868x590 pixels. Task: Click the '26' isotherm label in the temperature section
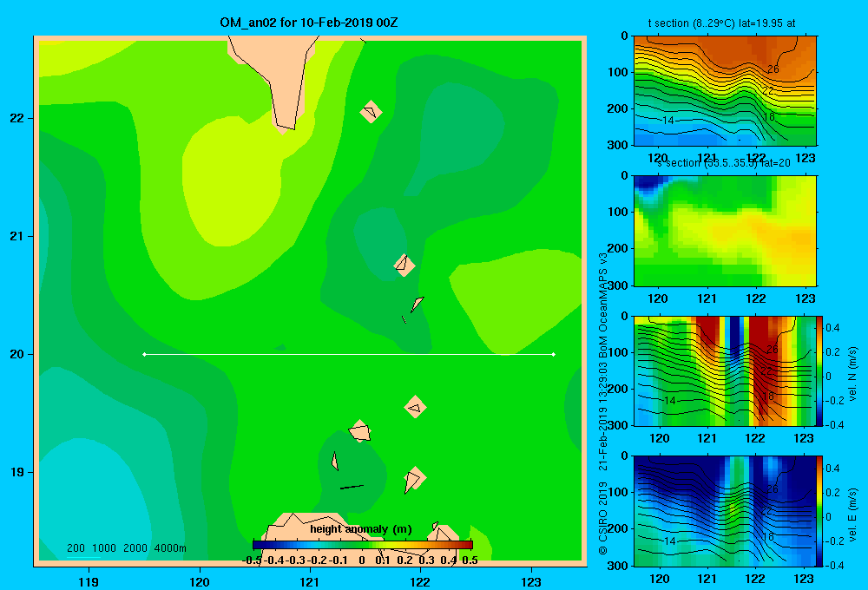(773, 69)
